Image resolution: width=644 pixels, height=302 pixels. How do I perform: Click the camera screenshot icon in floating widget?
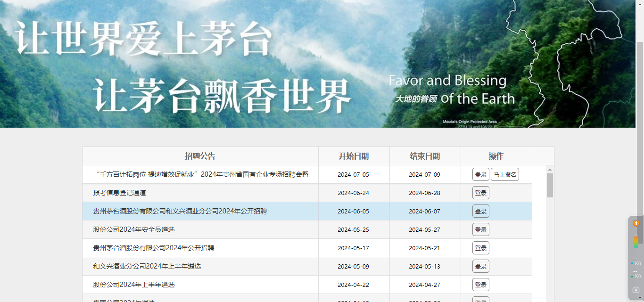636,290
